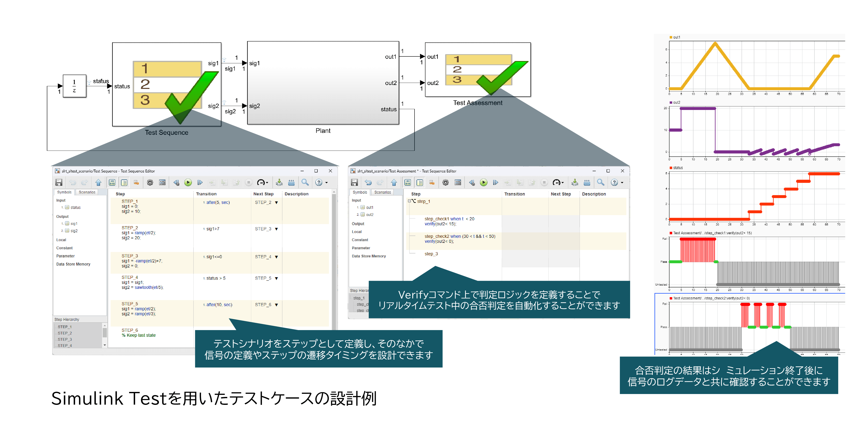868x434 pixels.
Task: Select STEP_1 in Step Hierarchy list
Action: [x=65, y=327]
